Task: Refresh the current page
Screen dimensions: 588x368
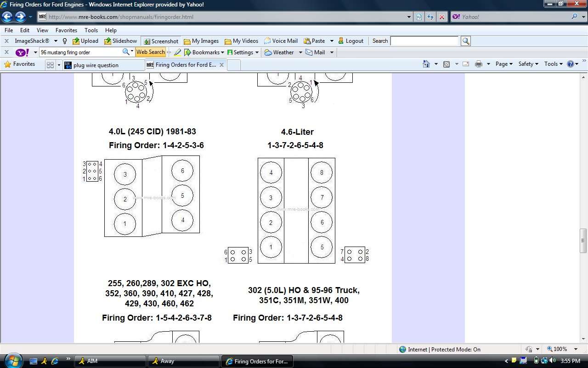Action: pos(430,17)
